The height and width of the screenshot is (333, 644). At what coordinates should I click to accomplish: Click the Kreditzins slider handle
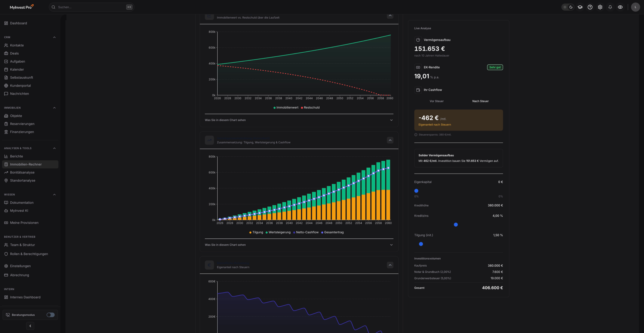[x=456, y=225]
